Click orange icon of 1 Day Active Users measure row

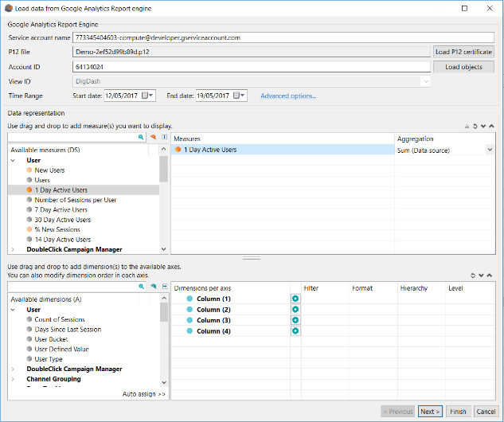[x=178, y=150]
